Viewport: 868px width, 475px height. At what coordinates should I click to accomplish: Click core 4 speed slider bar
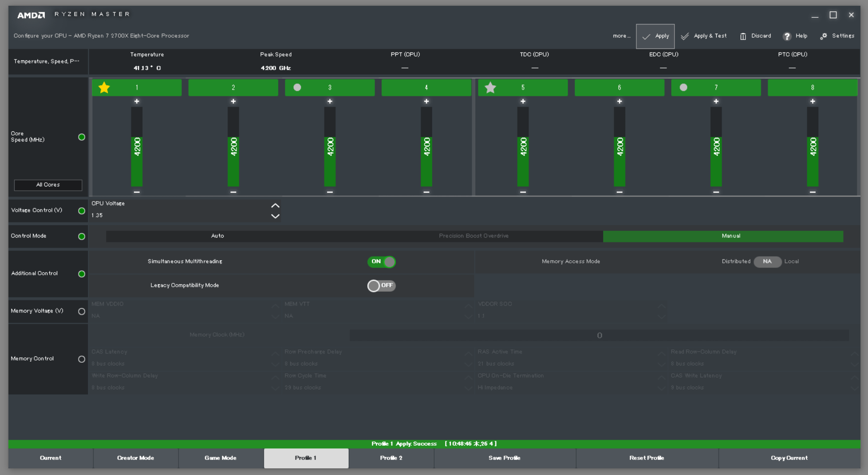pyautogui.click(x=426, y=146)
